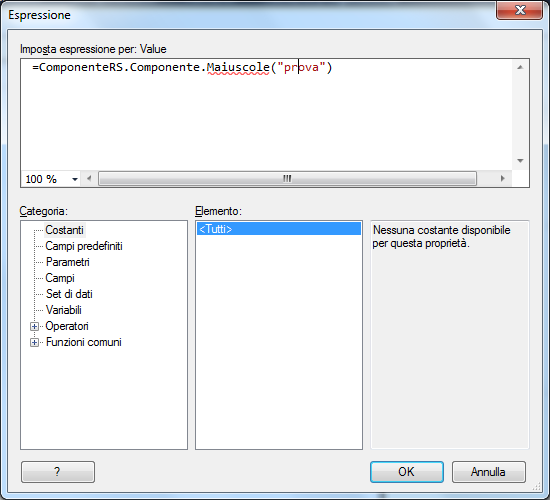This screenshot has width=550, height=500.
Task: Click the editor scroll up arrow
Action: 520,67
